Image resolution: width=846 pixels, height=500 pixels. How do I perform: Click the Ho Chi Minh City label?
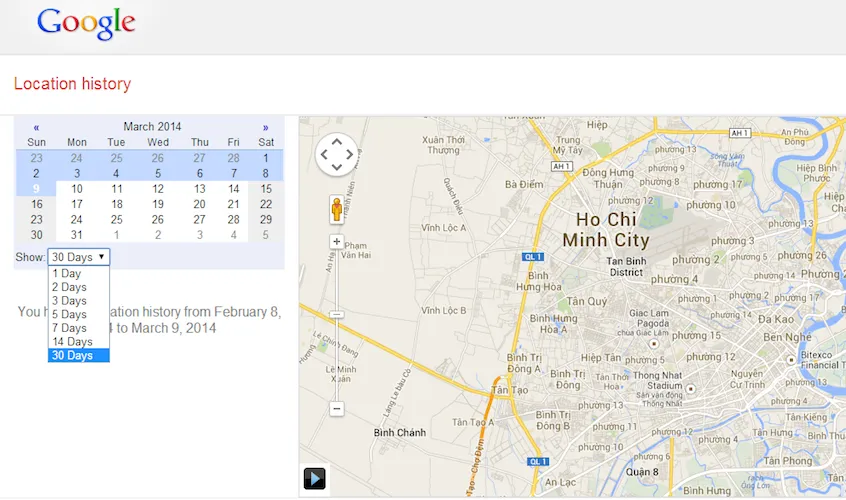606,229
